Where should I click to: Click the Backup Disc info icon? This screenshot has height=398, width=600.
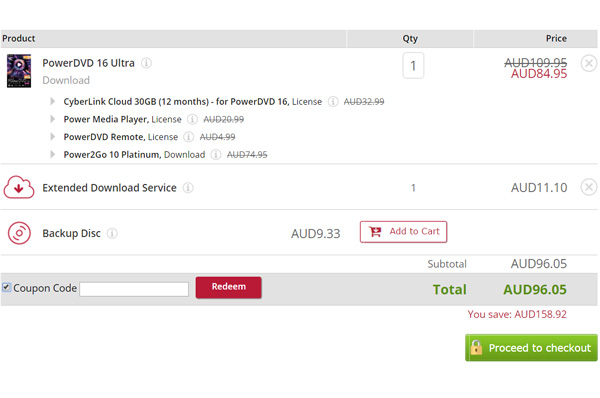112,233
